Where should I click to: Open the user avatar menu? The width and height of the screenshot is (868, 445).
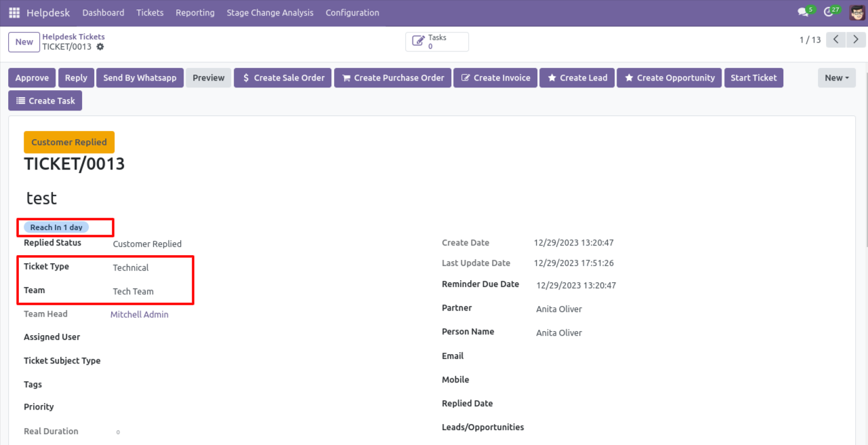(857, 12)
